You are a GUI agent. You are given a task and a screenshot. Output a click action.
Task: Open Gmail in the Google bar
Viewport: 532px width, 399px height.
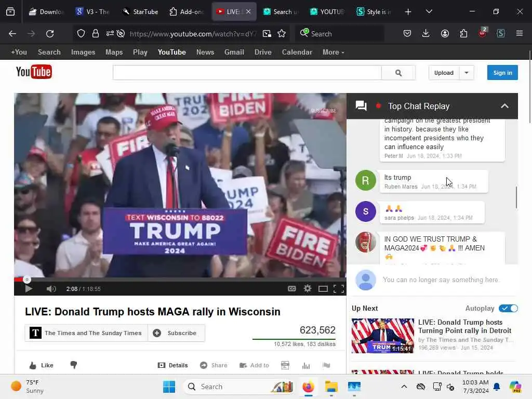234,52
